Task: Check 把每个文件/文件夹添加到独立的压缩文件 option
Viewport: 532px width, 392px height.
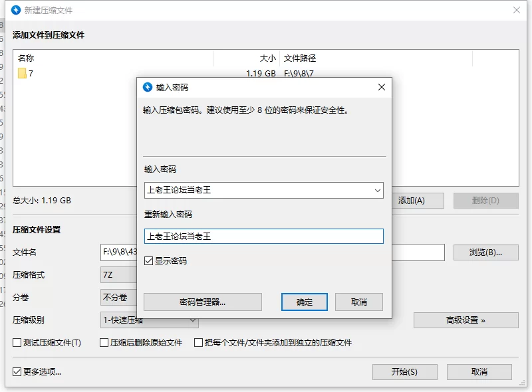Action: click(x=198, y=342)
